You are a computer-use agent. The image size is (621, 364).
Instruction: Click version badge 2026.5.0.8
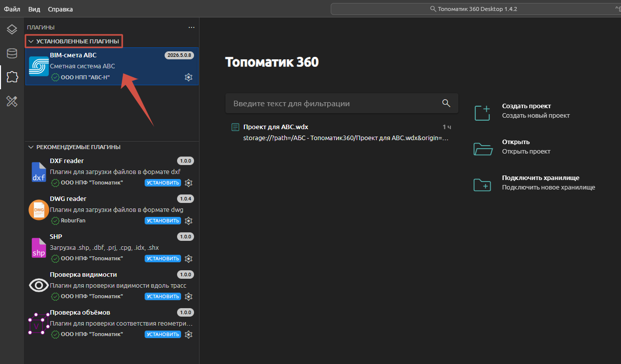[x=179, y=55]
